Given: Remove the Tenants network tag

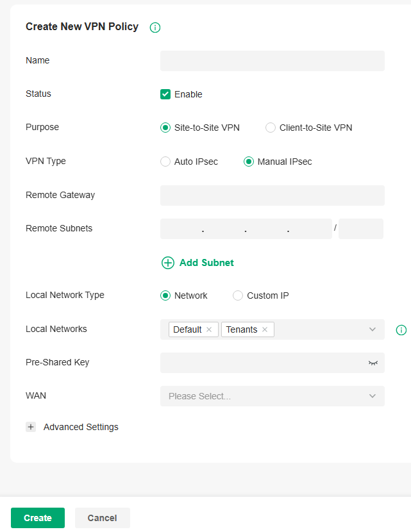Looking at the screenshot, I should (264, 329).
